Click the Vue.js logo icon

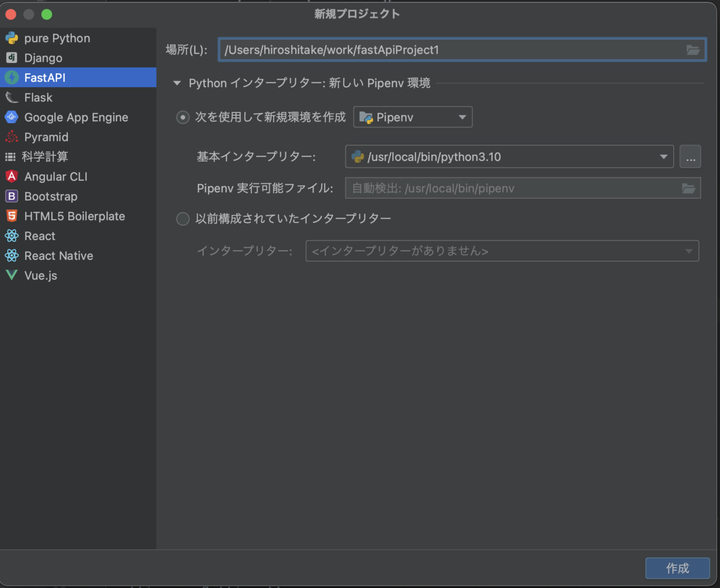coord(11,276)
